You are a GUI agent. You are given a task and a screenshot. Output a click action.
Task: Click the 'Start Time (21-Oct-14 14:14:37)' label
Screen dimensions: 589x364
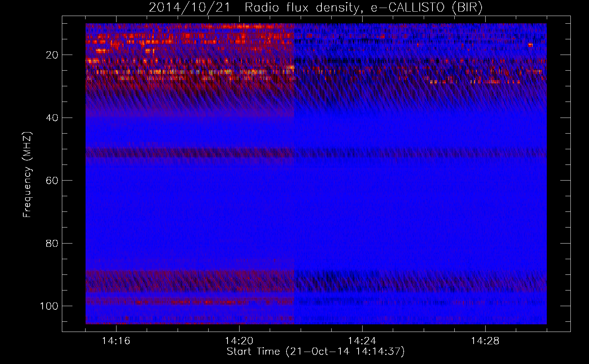click(x=316, y=352)
